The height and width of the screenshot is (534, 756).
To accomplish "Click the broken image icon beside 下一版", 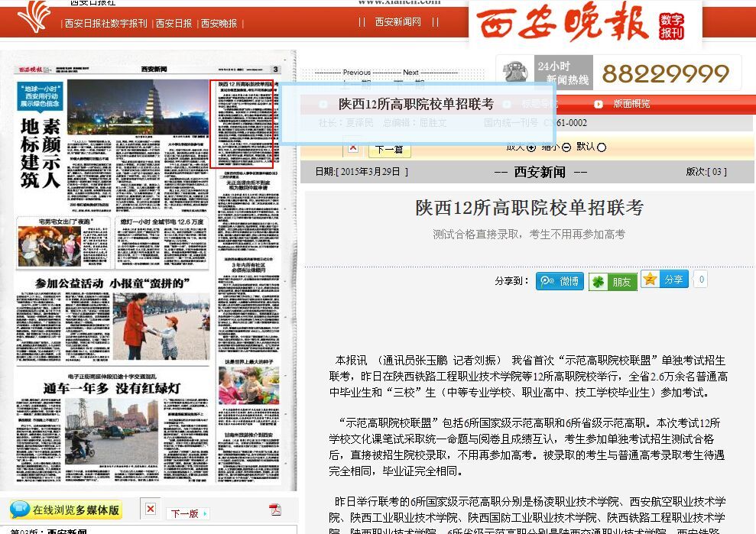I will pyautogui.click(x=151, y=509).
